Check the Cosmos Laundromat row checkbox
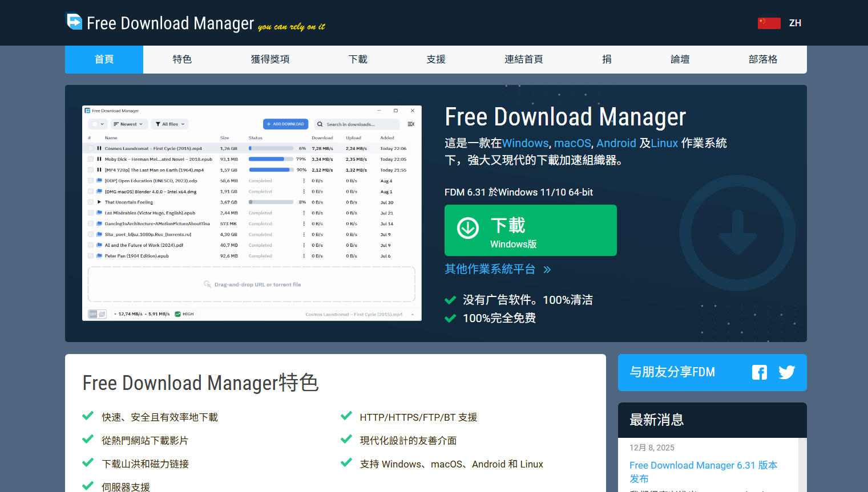868x492 pixels. tap(91, 148)
